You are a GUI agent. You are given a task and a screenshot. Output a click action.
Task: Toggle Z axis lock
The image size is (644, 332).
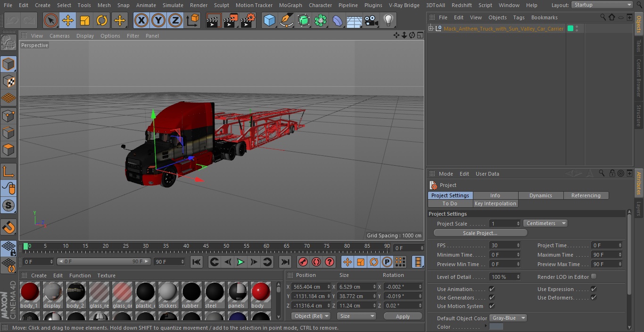coord(175,21)
